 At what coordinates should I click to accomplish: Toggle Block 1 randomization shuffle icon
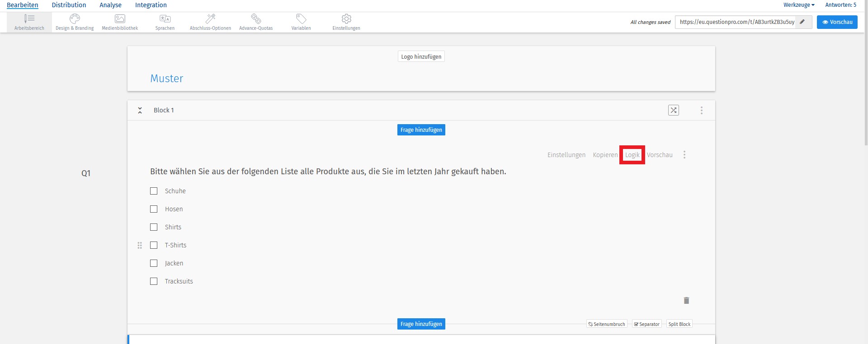[674, 110]
